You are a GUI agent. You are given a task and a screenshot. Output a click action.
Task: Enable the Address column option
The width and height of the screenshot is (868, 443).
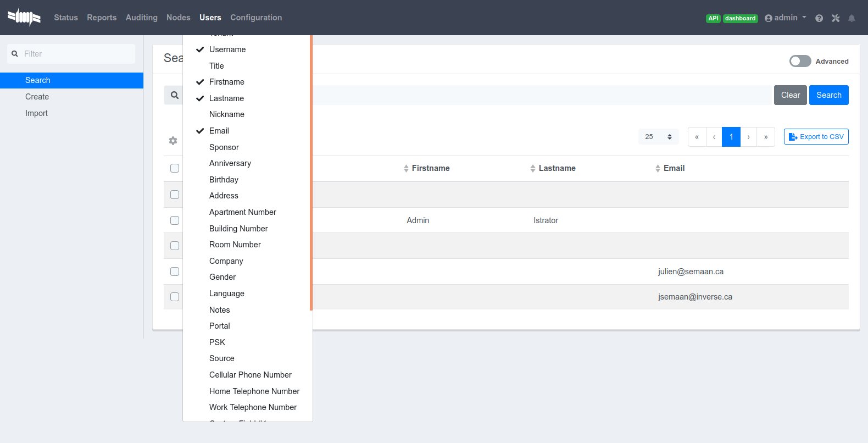247,196
